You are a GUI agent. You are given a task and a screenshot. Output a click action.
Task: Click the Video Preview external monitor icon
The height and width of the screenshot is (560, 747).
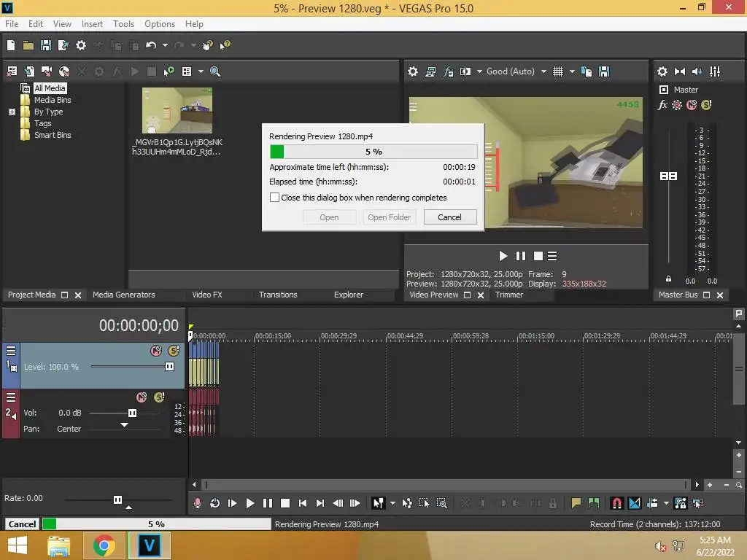tap(430, 71)
